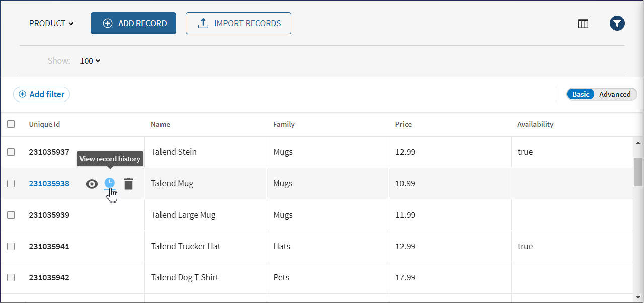Select the Basic filter mode
The image size is (644, 303).
581,94
